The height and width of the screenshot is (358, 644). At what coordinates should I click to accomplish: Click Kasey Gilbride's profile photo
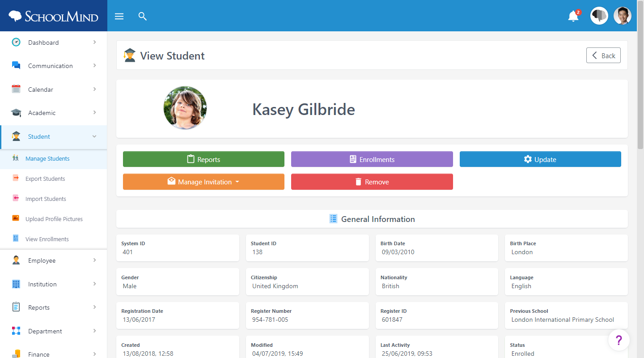pyautogui.click(x=185, y=108)
